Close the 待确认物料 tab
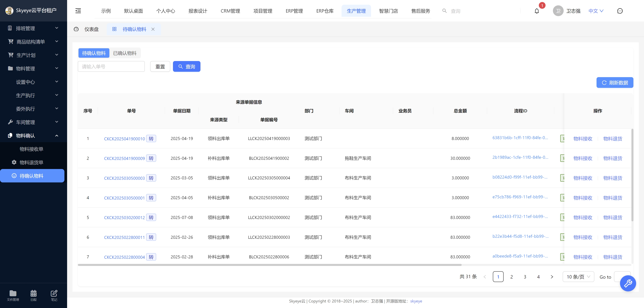 tap(153, 29)
